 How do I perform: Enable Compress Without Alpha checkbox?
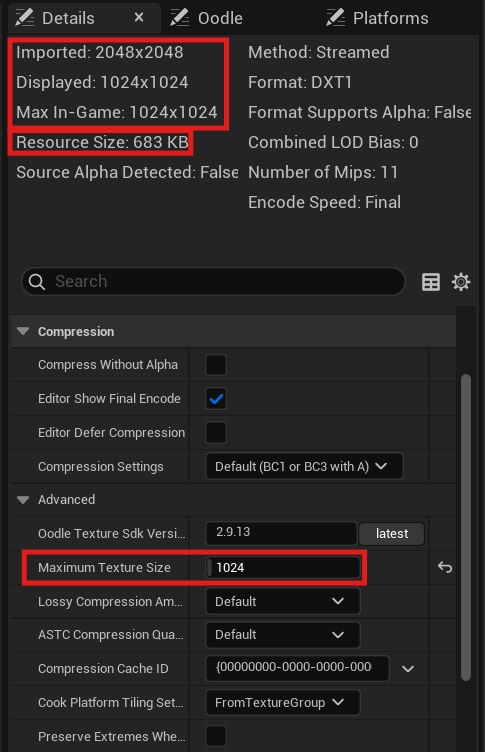coord(216,365)
